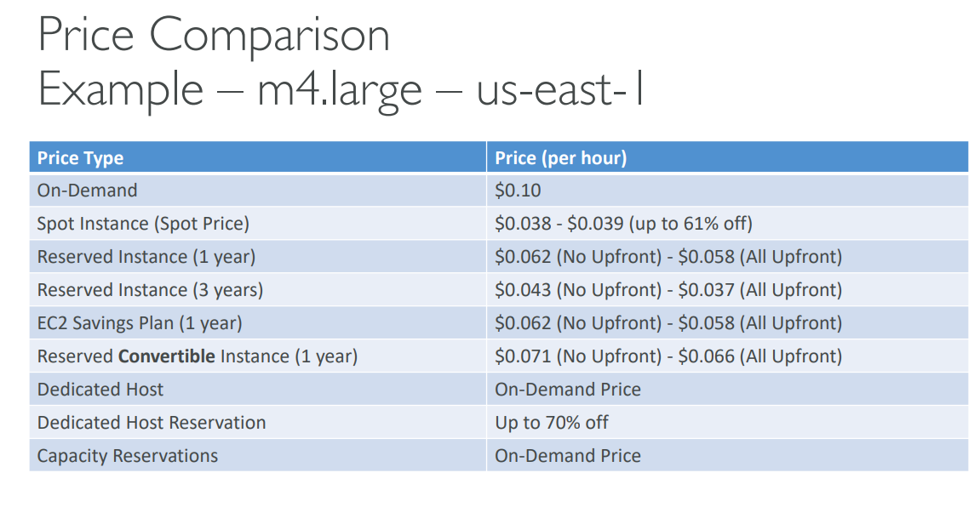Select the EC2 Savings Plan (1 year) cell
The height and width of the screenshot is (524, 980).
tap(140, 323)
